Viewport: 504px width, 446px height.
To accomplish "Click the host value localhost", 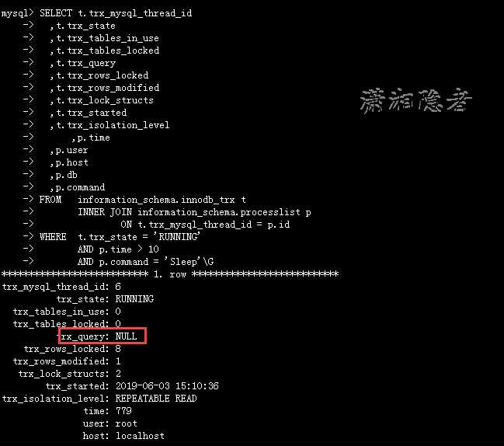I will pos(140,436).
